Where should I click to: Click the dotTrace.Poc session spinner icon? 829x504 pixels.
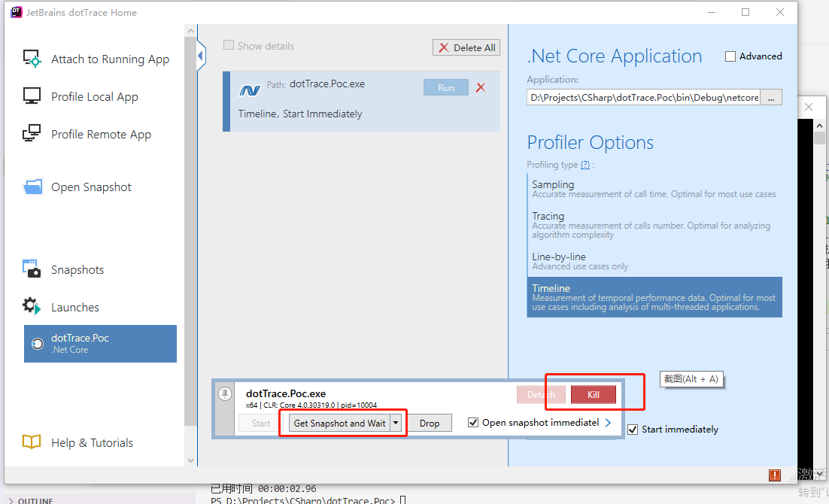click(38, 344)
